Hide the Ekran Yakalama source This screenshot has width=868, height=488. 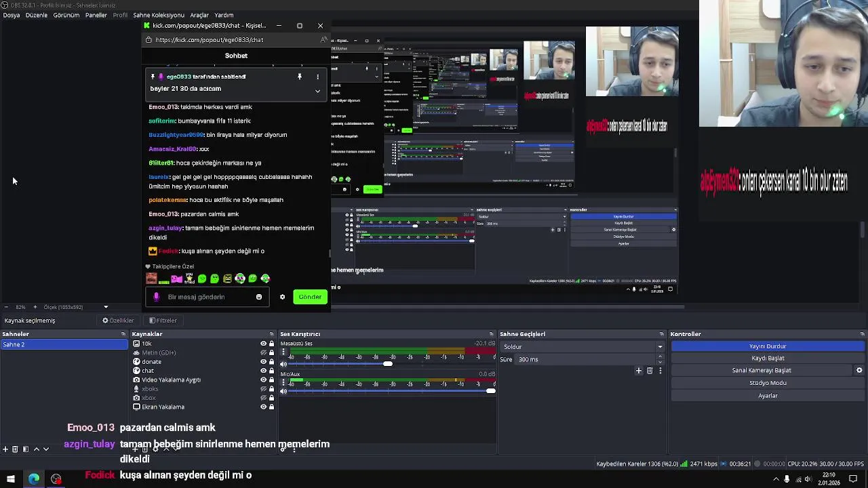(x=263, y=407)
